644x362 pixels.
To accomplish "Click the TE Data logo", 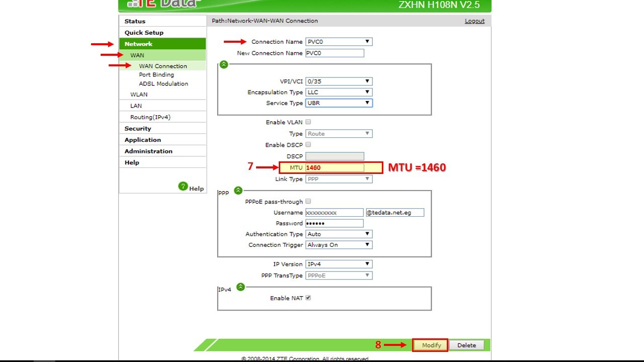I will 164,4.
